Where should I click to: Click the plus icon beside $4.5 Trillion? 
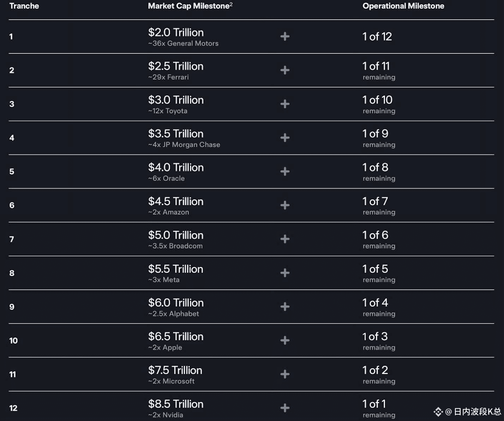pos(285,205)
